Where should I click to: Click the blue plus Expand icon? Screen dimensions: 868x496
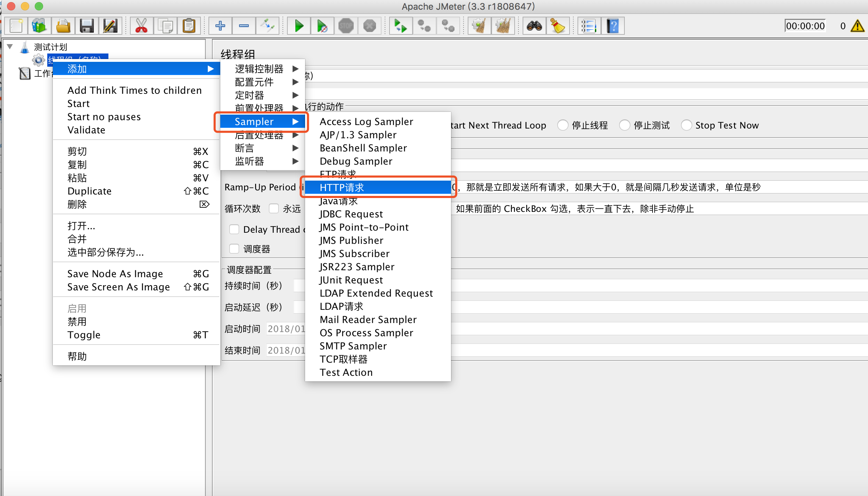pyautogui.click(x=220, y=26)
